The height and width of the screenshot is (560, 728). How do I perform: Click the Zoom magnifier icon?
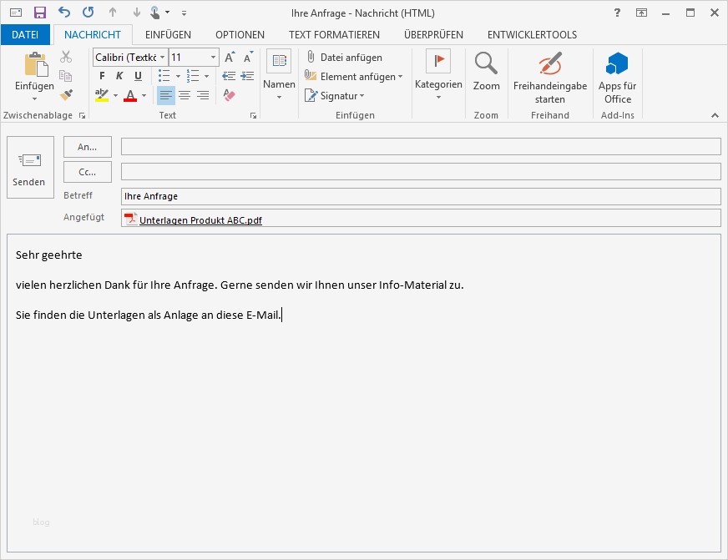[x=486, y=63]
